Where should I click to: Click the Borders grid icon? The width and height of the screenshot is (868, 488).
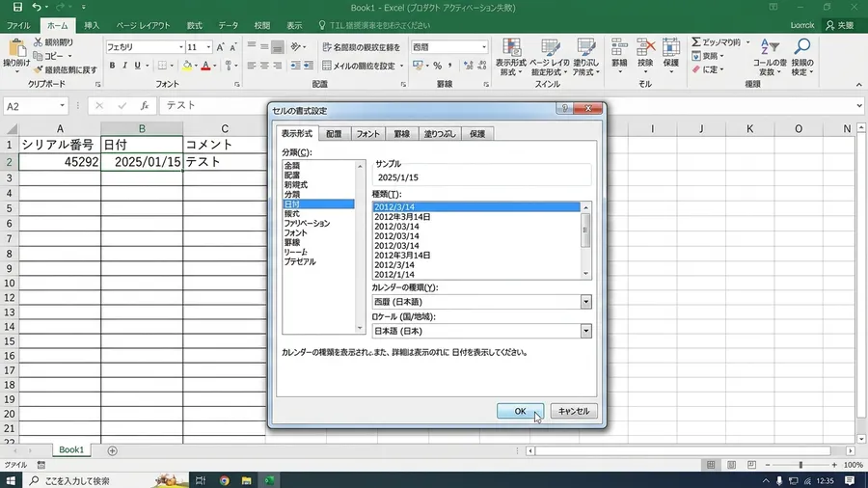162,66
